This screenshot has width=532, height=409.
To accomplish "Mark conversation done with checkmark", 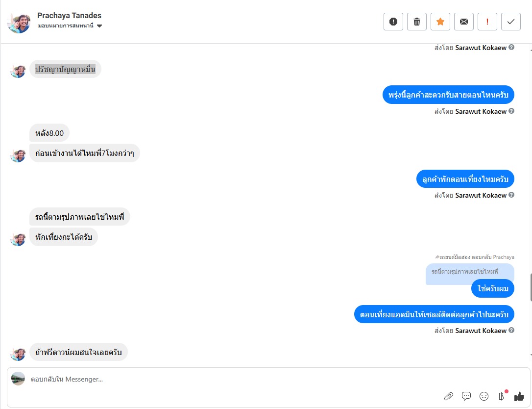I will (x=511, y=22).
